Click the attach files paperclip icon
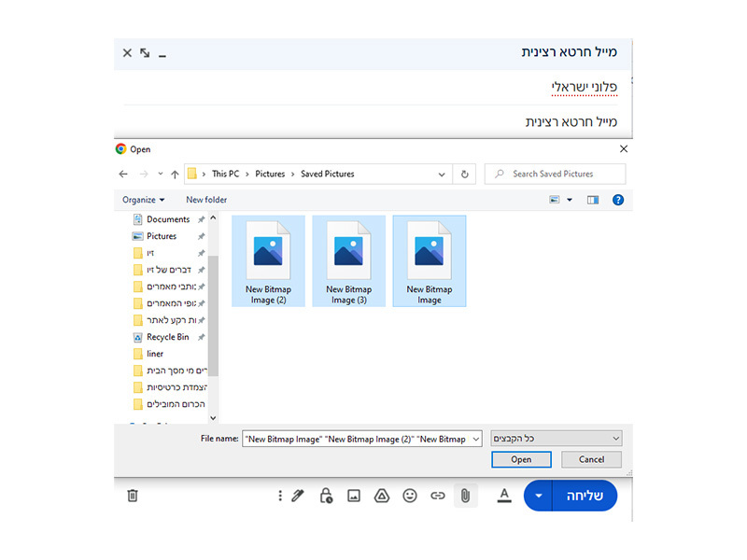Viewport: 747px width, 560px height. (x=465, y=496)
